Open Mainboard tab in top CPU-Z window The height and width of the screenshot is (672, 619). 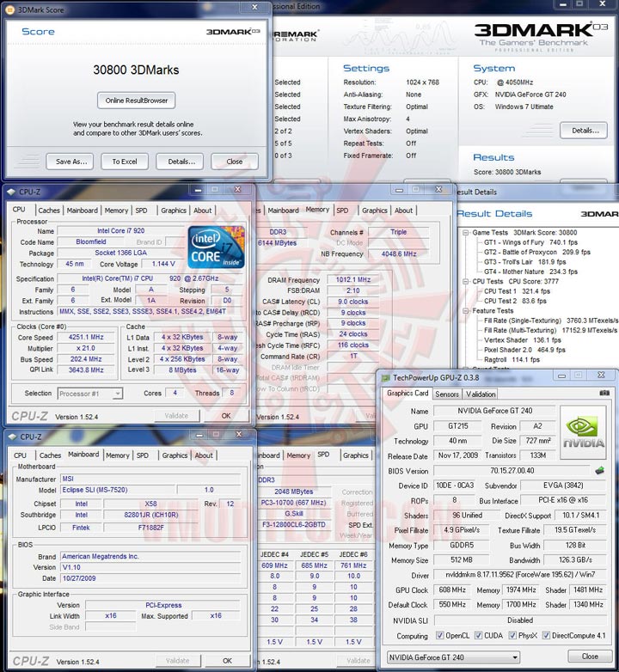click(82, 211)
